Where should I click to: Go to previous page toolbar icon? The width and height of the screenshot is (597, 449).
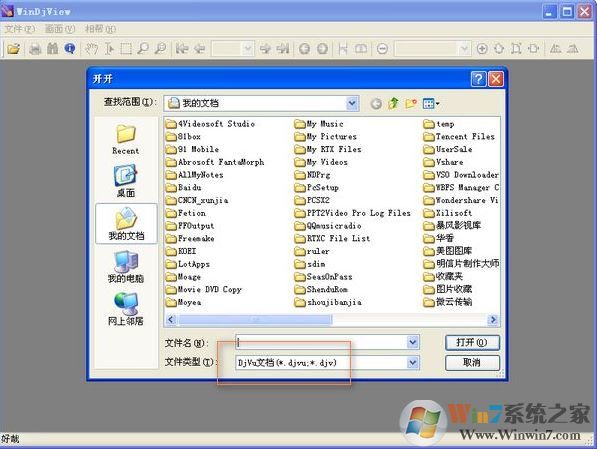(199, 48)
